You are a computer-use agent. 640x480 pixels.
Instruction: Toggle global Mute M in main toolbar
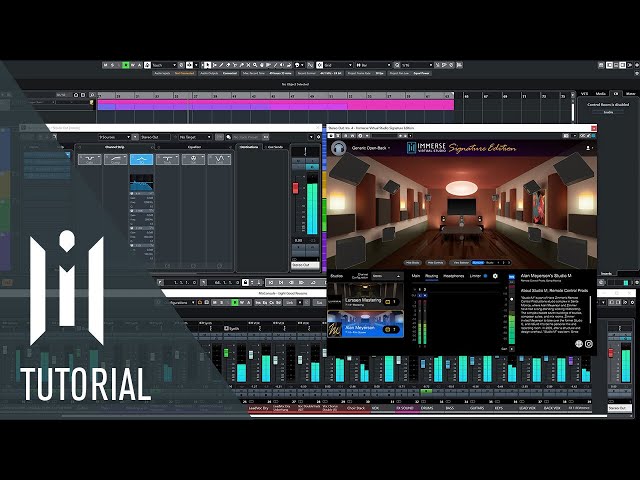point(105,65)
